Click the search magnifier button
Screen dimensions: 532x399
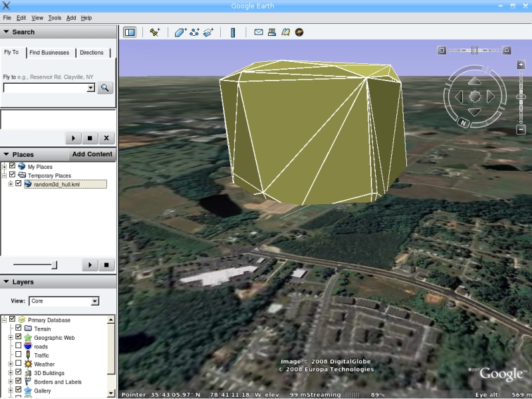[x=105, y=88]
